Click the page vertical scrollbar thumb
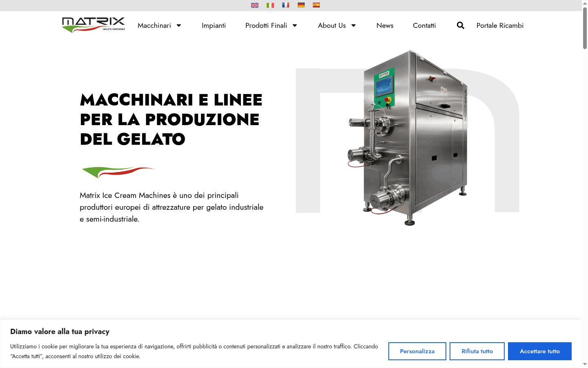Image resolution: width=588 pixels, height=368 pixels. click(585, 28)
